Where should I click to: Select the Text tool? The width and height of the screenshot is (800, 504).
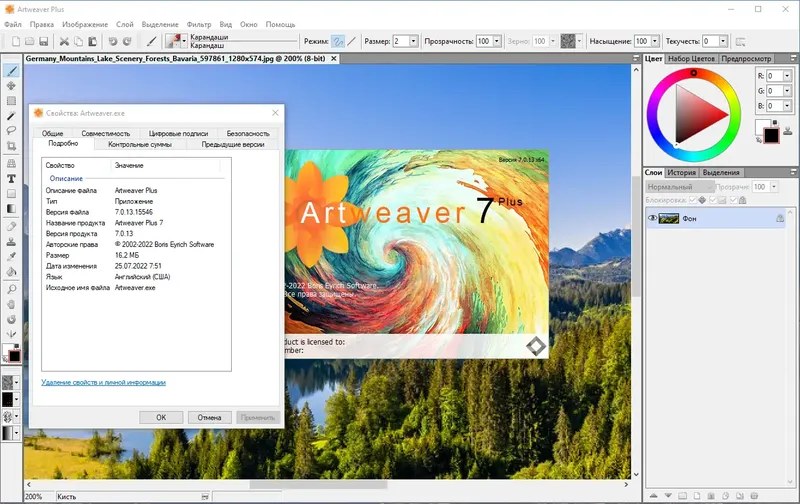(x=11, y=179)
